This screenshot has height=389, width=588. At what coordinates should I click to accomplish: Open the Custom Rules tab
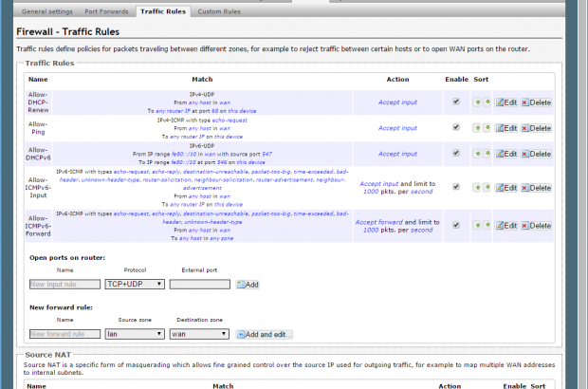pyautogui.click(x=220, y=11)
